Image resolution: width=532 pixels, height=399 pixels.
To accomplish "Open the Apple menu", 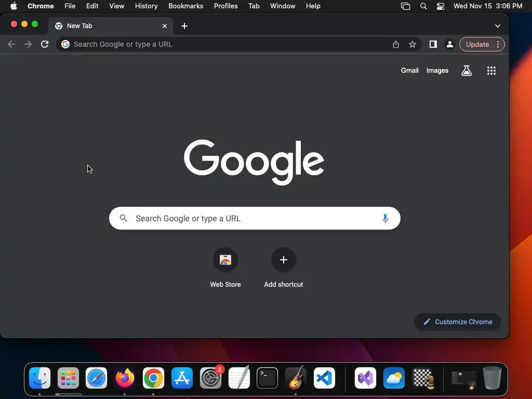I will pos(14,6).
